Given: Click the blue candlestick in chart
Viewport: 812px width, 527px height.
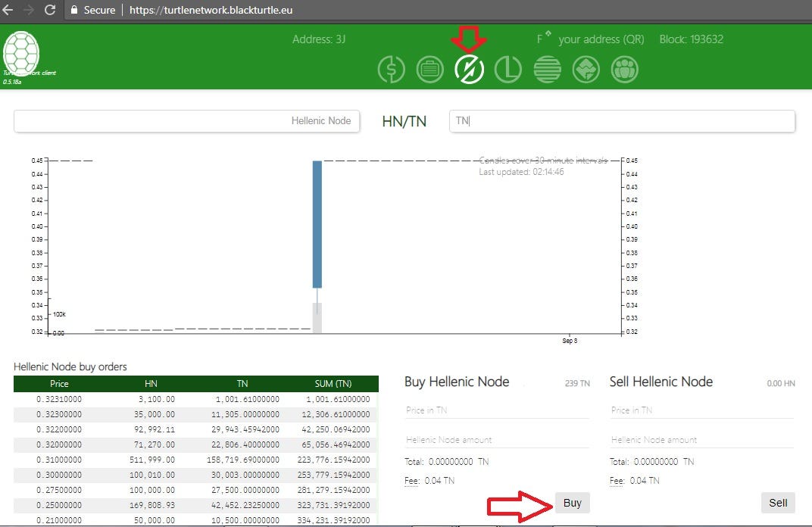Looking at the screenshot, I should [317, 224].
